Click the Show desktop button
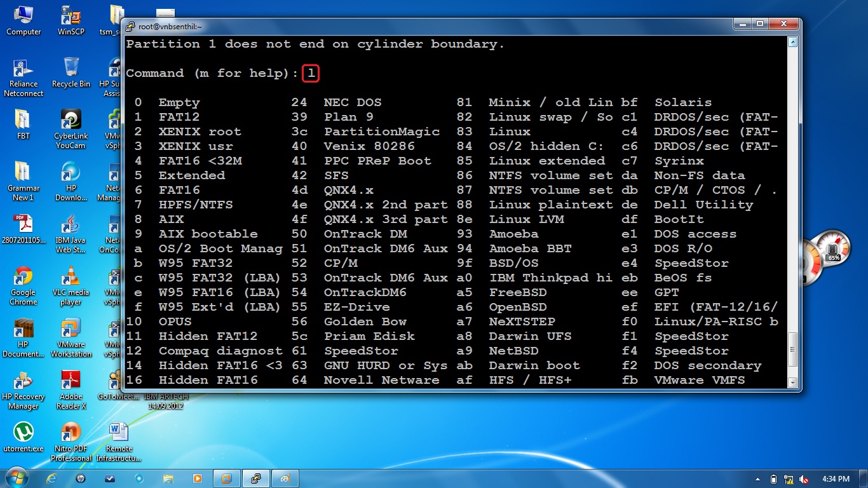This screenshot has width=868, height=488. click(x=864, y=478)
